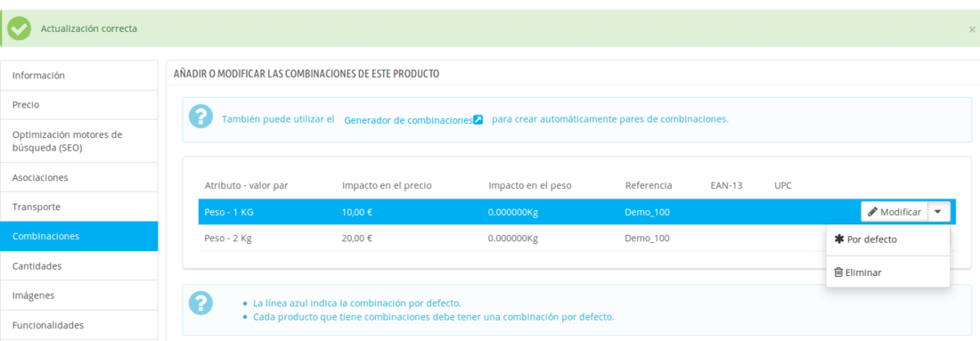Click Demo_100 reference in Peso - 1 KG row
This screenshot has width=980, height=341.
(648, 212)
